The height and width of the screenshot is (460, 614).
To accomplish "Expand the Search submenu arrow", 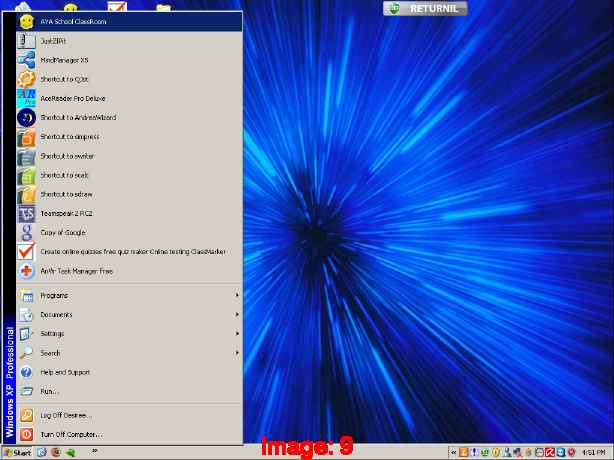I will coord(237,353).
